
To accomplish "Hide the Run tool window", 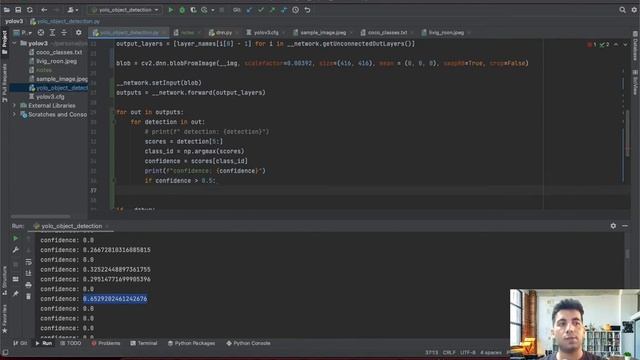I will click(x=625, y=226).
